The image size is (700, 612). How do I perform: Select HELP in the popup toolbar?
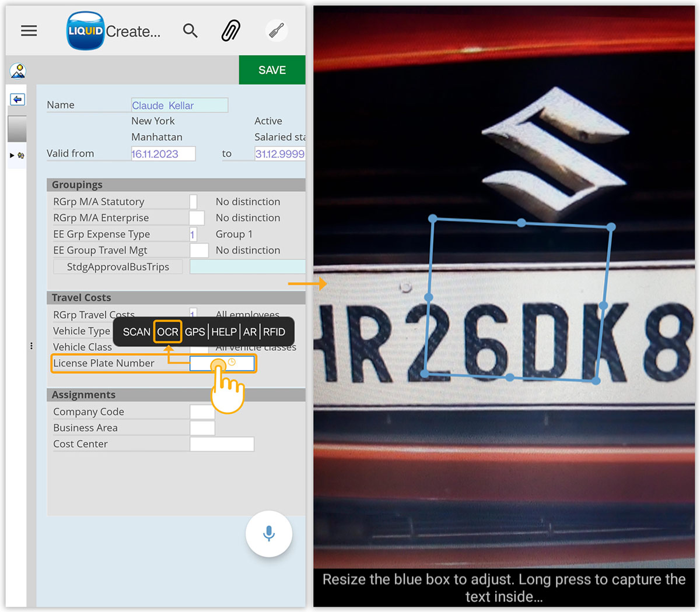pos(224,332)
